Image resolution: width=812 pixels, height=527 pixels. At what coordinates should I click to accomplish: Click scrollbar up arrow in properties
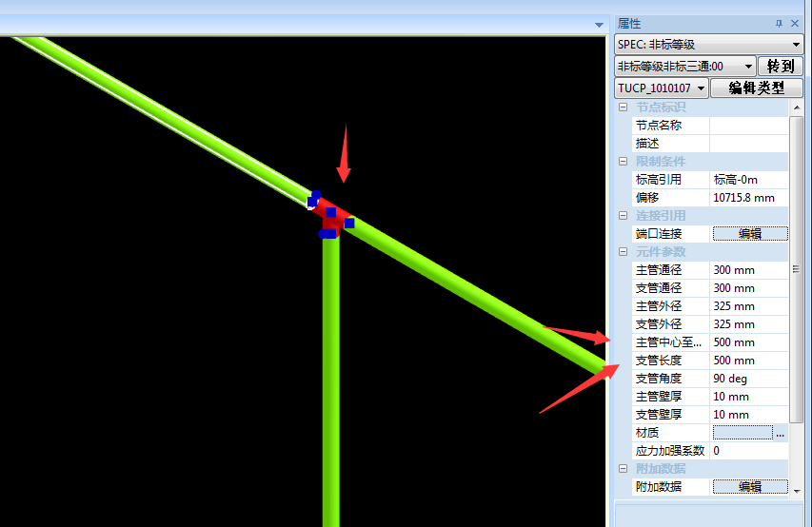click(796, 107)
